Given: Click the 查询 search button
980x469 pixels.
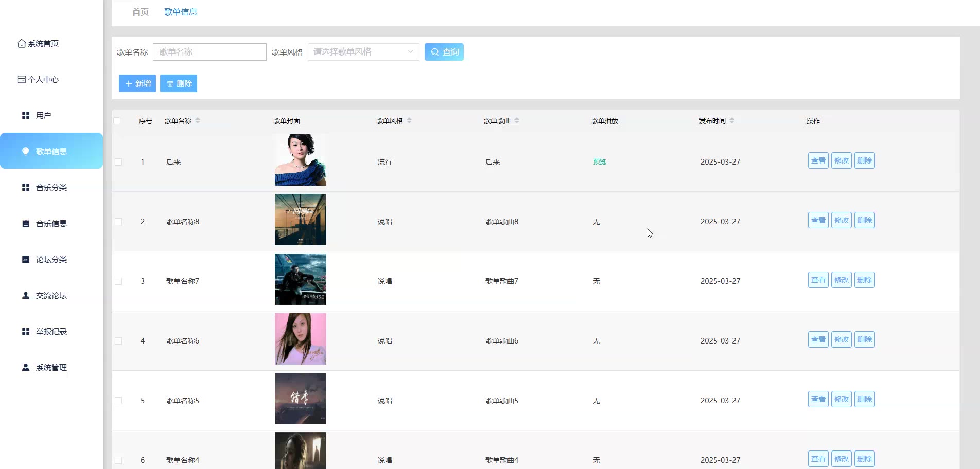Looking at the screenshot, I should [x=444, y=52].
